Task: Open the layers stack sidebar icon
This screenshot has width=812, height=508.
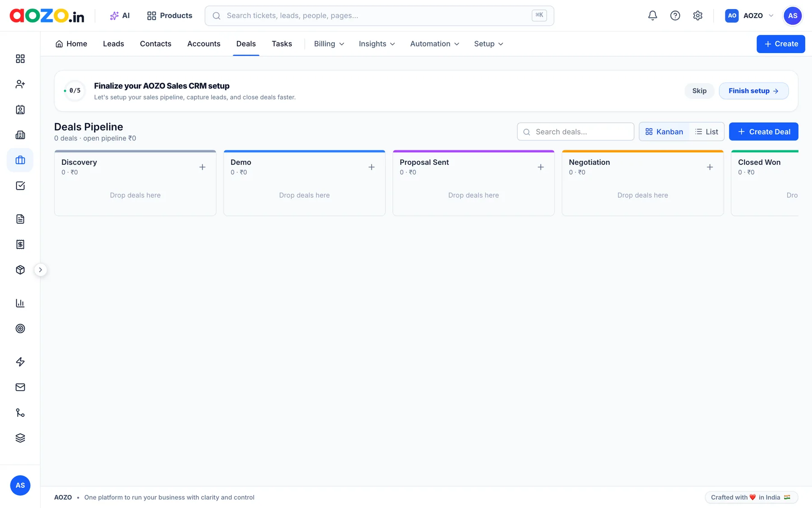Action: 20,438
